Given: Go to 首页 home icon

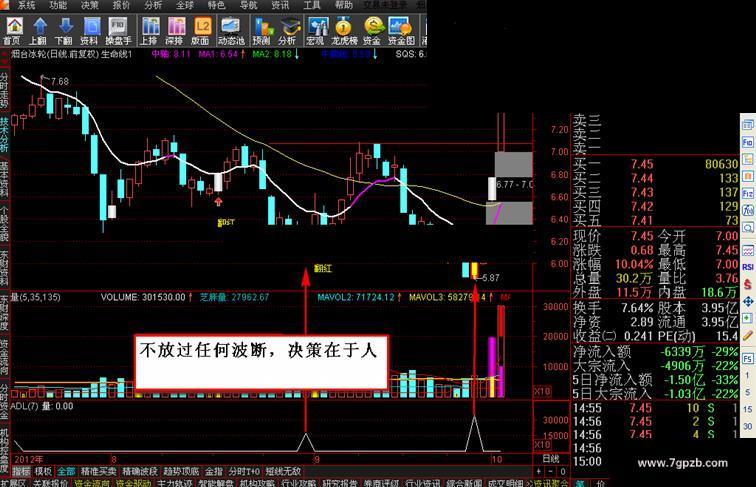Looking at the screenshot, I should [14, 31].
